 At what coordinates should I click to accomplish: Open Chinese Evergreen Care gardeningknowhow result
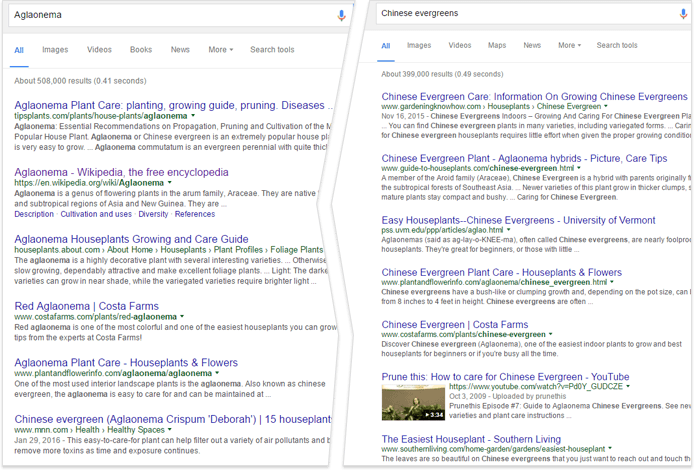(x=535, y=96)
